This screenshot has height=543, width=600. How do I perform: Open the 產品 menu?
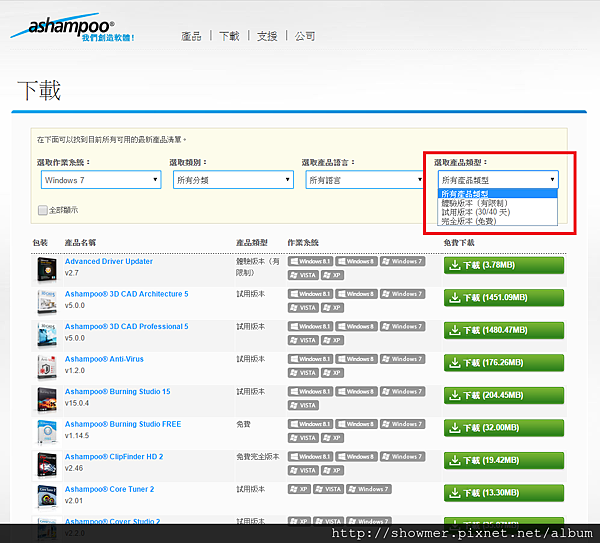coord(191,36)
